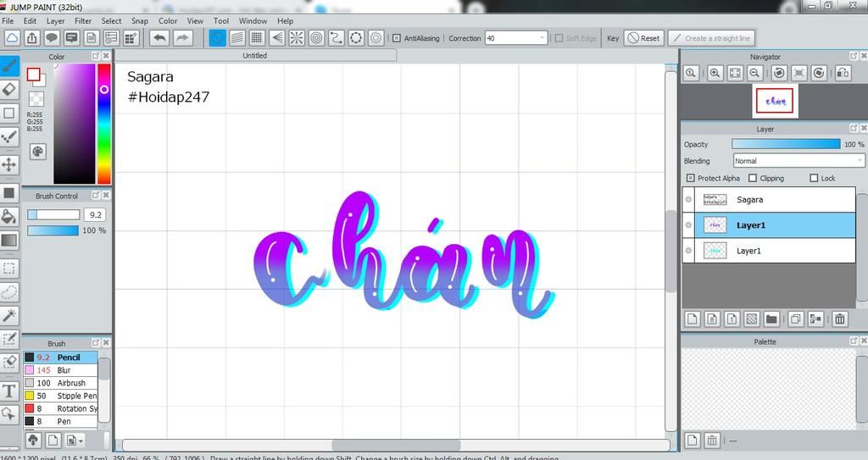Select the Text tool
Viewport: 868px width, 460px height.
click(x=9, y=391)
